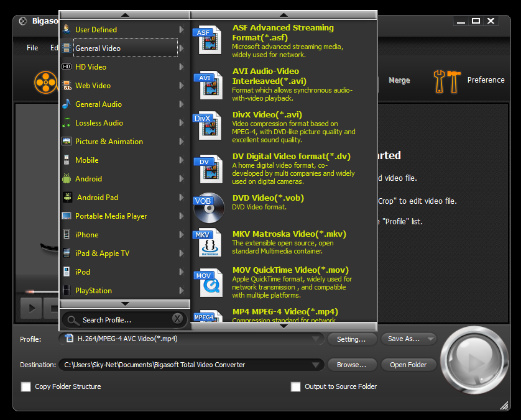Expand the HD Video submenu arrow

tap(182, 66)
